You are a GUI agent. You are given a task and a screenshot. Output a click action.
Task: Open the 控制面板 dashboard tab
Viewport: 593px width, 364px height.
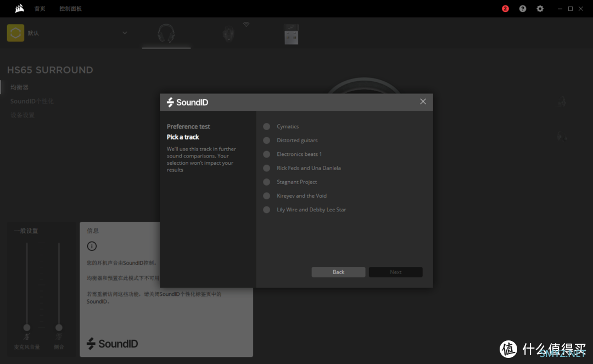click(x=70, y=9)
